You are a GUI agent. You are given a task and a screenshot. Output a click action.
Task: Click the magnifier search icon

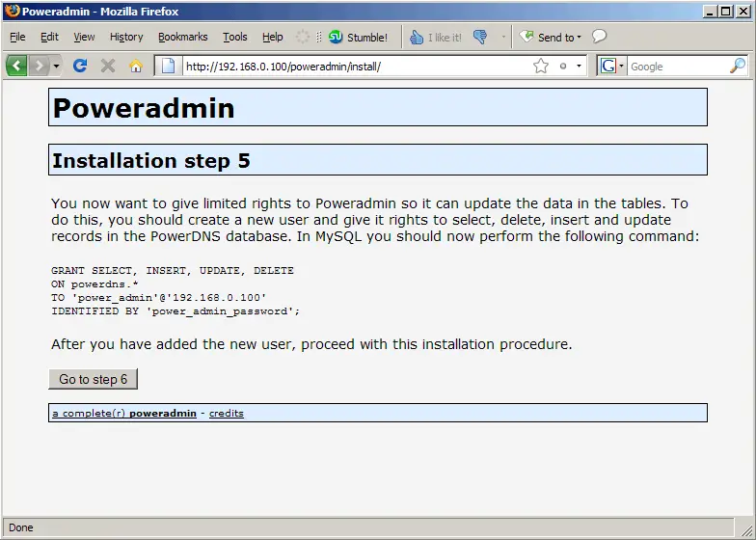pyautogui.click(x=738, y=66)
